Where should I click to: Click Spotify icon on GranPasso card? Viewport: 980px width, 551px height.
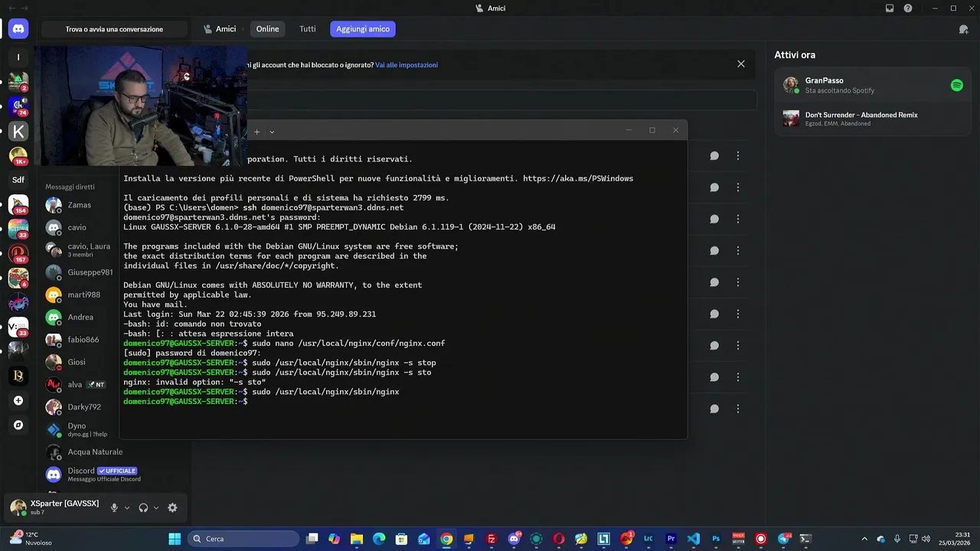tap(957, 85)
